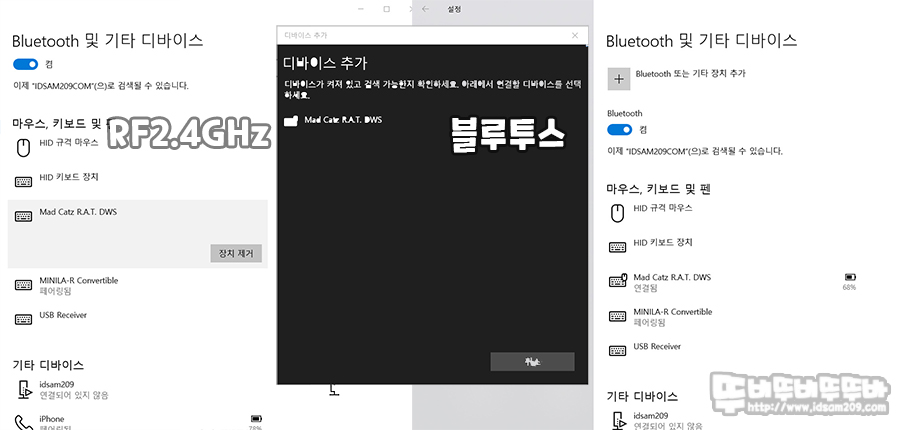
Task: Select MINILA-R Convertible keyboard icon in left window
Action: point(23,285)
